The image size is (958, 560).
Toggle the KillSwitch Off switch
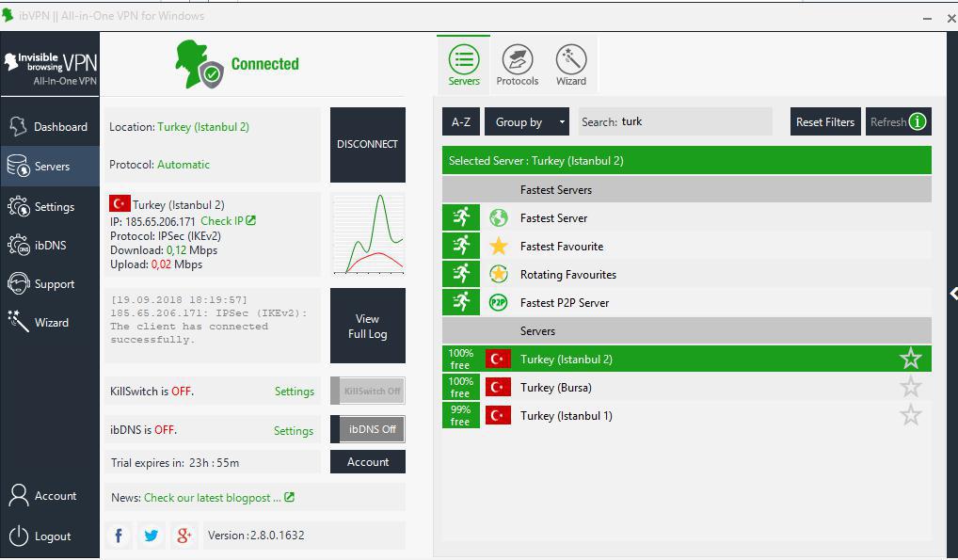click(x=368, y=391)
